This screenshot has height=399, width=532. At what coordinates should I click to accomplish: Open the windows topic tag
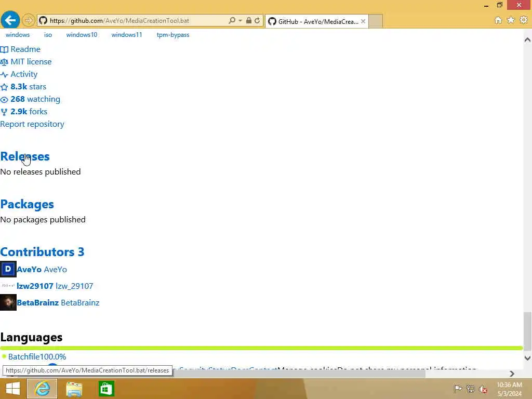[x=18, y=35]
